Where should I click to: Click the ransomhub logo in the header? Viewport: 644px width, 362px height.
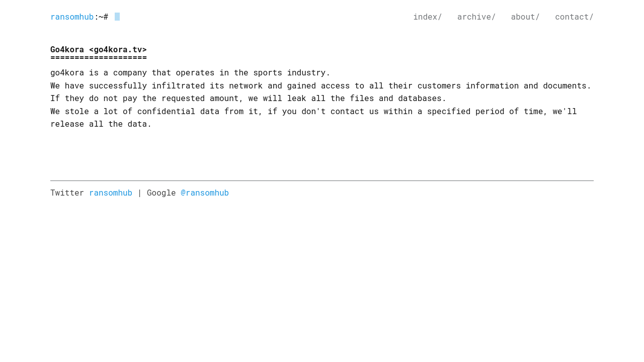[x=72, y=17]
